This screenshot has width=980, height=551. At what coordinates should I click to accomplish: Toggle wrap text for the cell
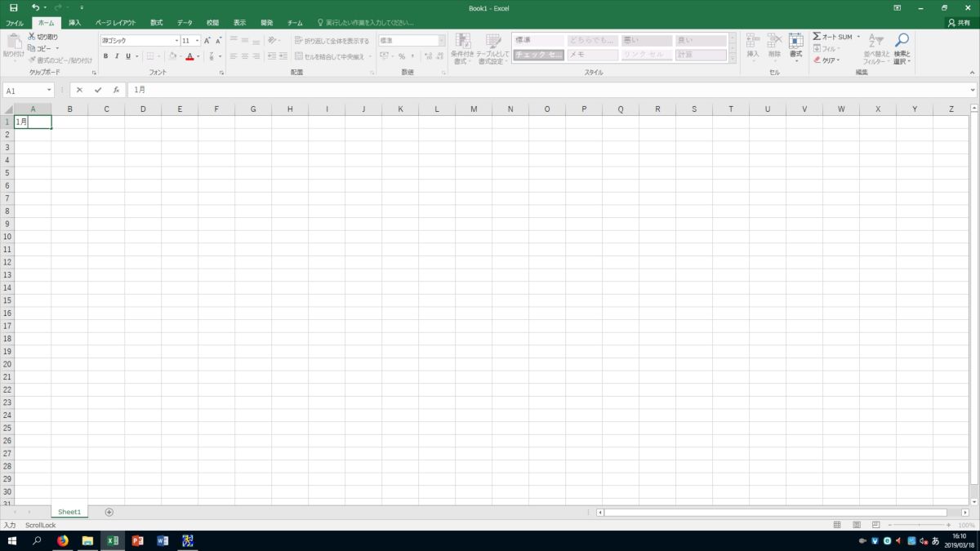[327, 39]
